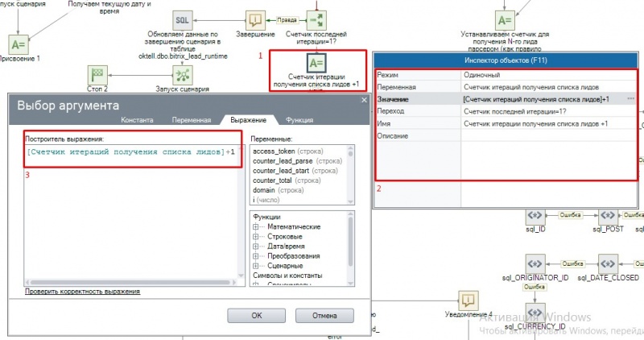Expand the 'Математические' functions node
Screen dimensions: 644x340
coord(256,227)
